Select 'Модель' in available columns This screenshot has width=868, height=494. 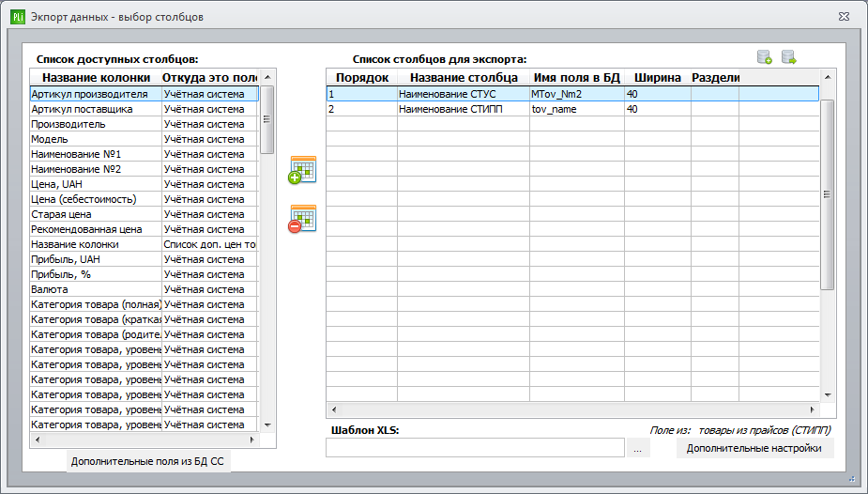(144, 139)
